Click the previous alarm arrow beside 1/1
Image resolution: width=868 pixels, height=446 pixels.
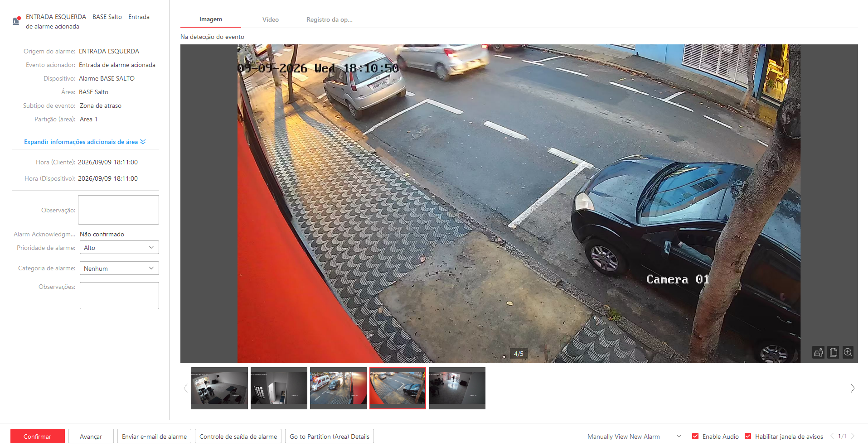click(832, 436)
